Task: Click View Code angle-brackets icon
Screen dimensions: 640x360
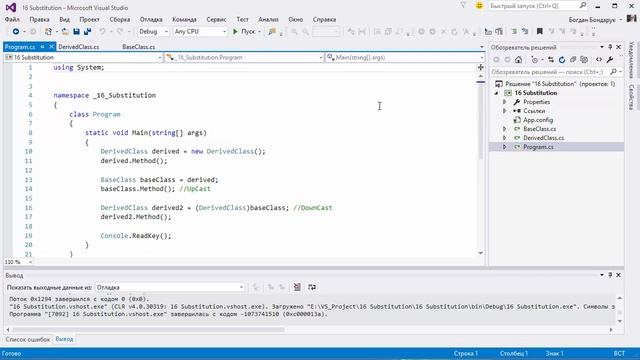Action: (x=599, y=60)
